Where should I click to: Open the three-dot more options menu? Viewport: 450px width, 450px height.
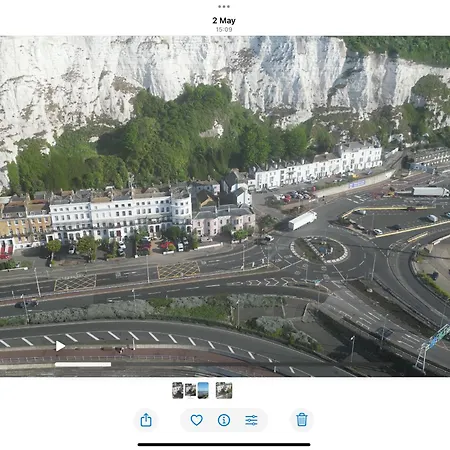[x=224, y=6]
